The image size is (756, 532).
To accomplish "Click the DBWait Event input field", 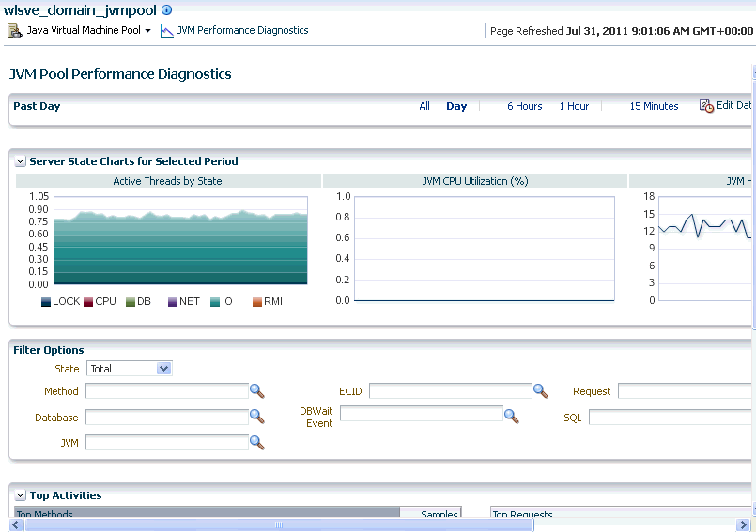I will click(x=422, y=413).
